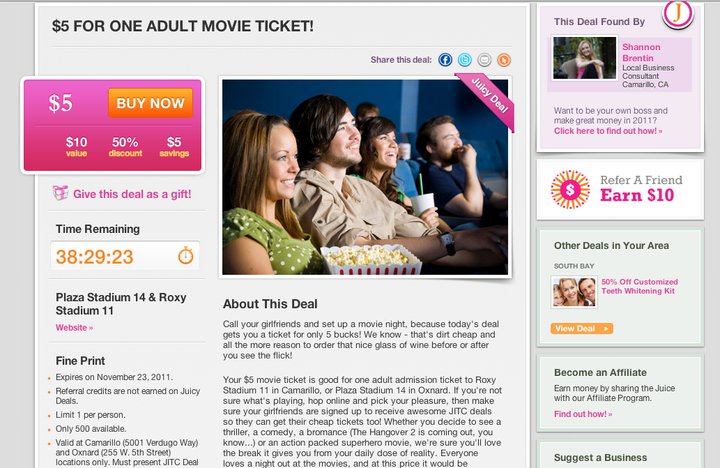Share this deal by email icon
The image size is (720, 468).
click(484, 60)
